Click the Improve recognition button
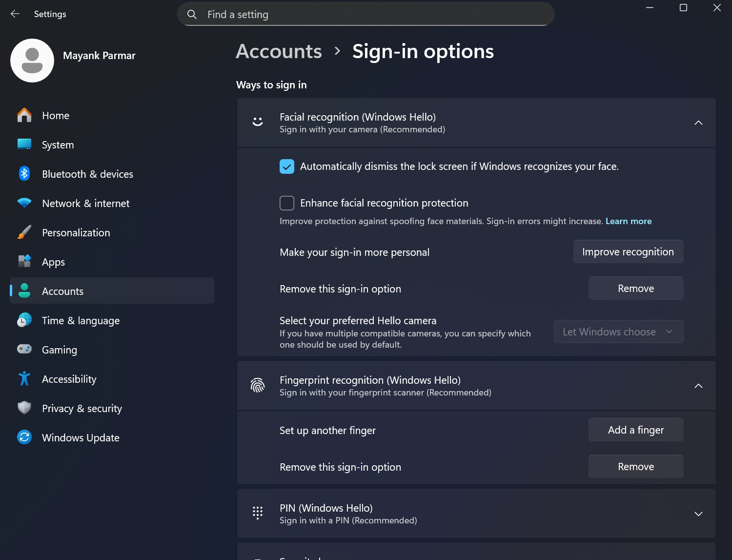The image size is (732, 560). tap(628, 251)
